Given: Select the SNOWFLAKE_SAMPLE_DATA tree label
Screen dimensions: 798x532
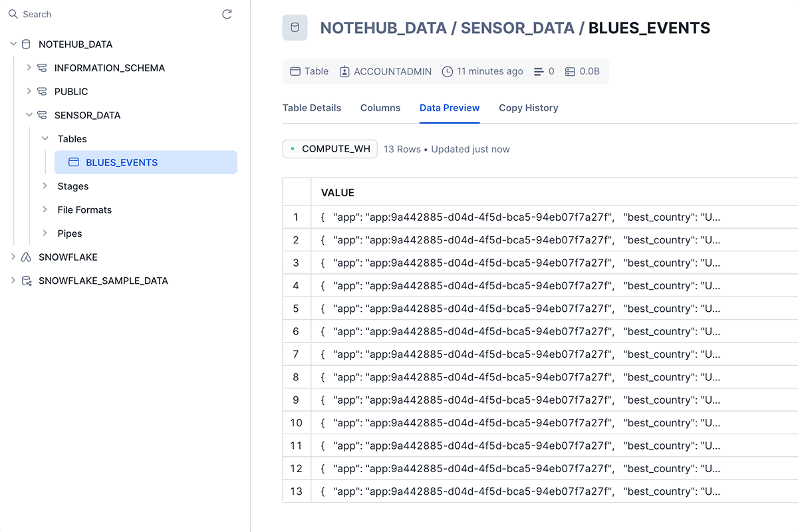Looking at the screenshot, I should (x=103, y=281).
